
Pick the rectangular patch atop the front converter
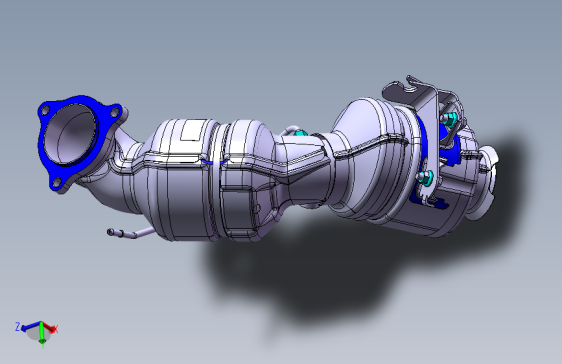click(194, 130)
